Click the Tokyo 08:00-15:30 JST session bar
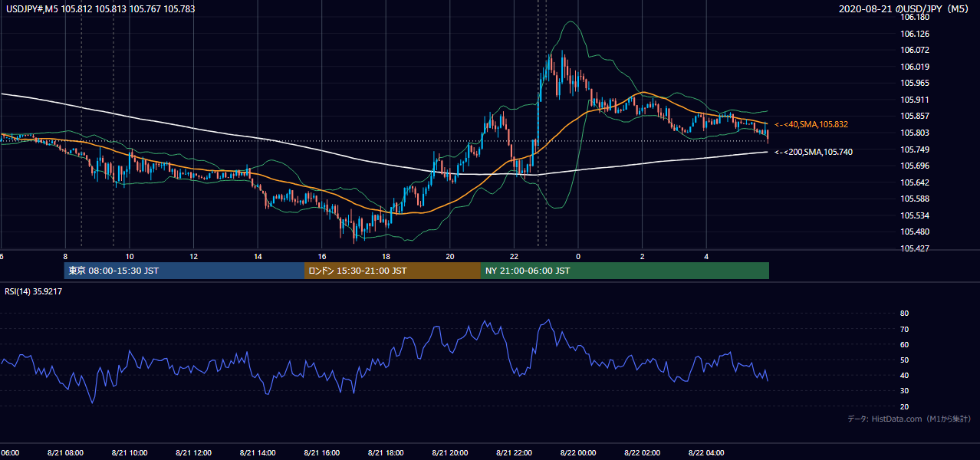 coord(184,271)
